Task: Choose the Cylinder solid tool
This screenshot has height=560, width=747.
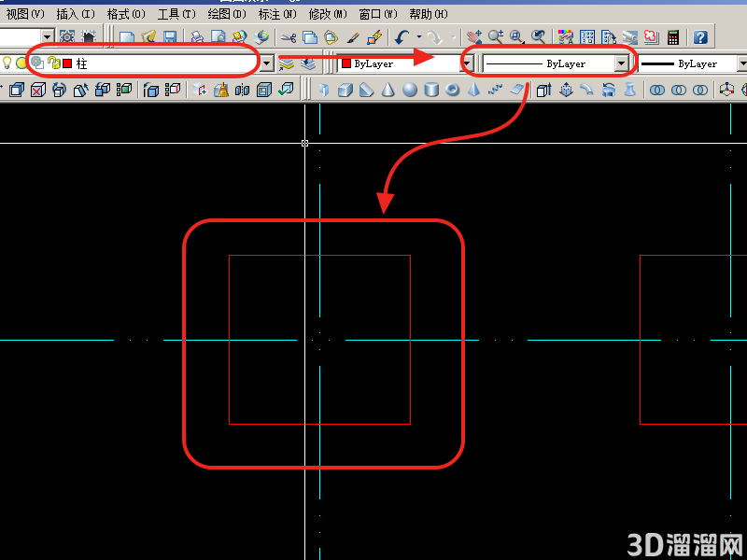Action: click(x=431, y=90)
